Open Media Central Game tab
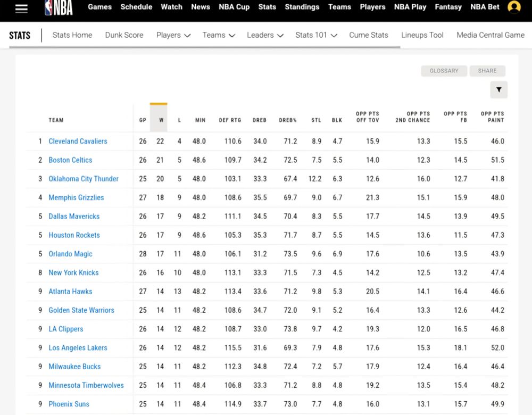 491,35
